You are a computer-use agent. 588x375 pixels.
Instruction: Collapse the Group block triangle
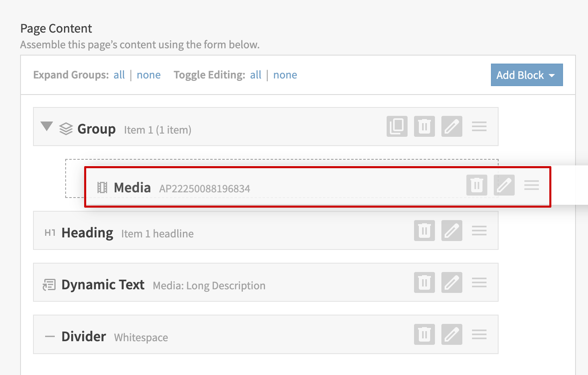47,126
